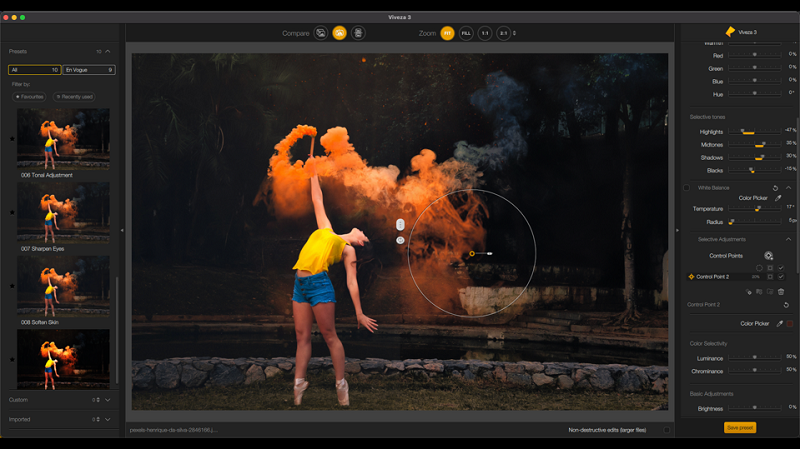Add a new control point icon

[768, 256]
